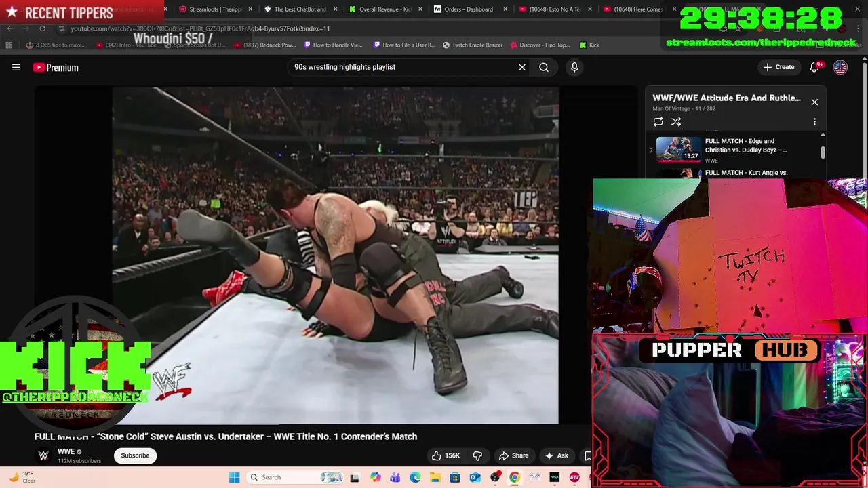Click the browser address bar URL
Image resolution: width=868 pixels, height=488 pixels.
tap(200, 28)
